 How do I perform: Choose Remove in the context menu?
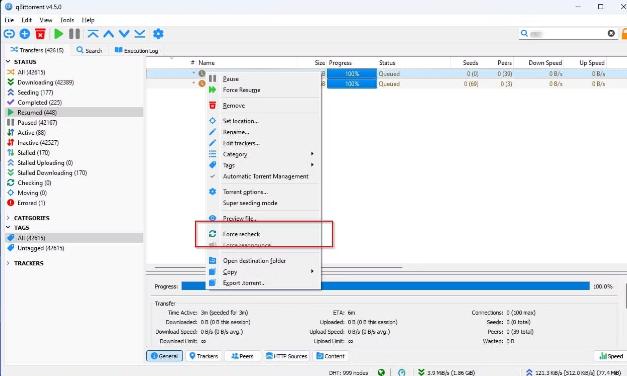[264, 106]
